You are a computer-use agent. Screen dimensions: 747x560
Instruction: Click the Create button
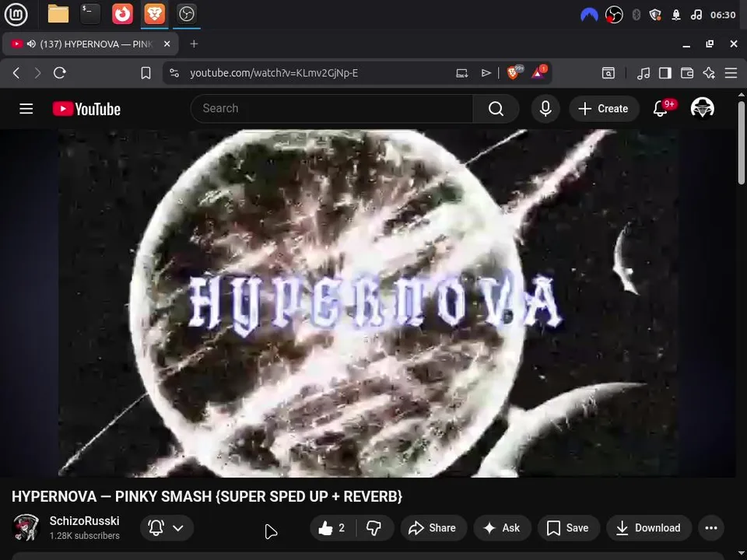[x=604, y=109]
